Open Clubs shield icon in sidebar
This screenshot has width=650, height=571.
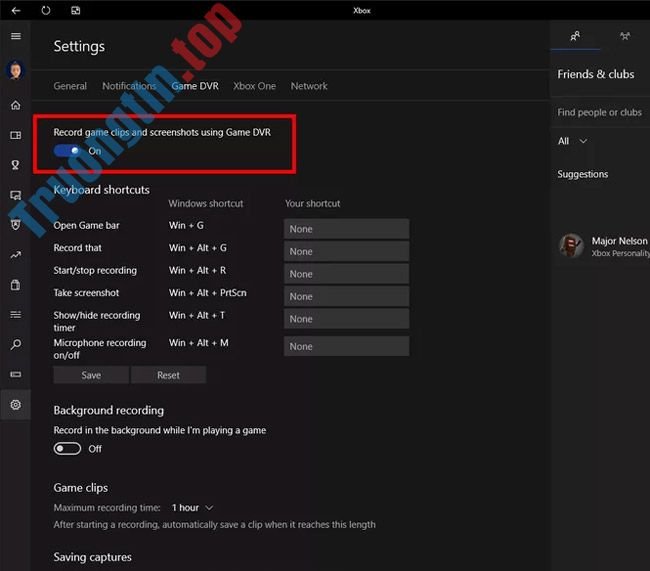click(16, 225)
